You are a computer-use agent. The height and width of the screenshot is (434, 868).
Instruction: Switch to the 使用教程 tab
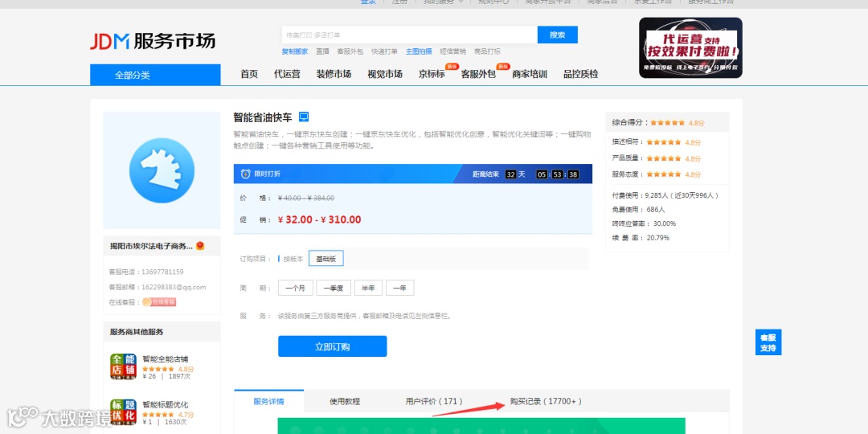[x=345, y=401]
